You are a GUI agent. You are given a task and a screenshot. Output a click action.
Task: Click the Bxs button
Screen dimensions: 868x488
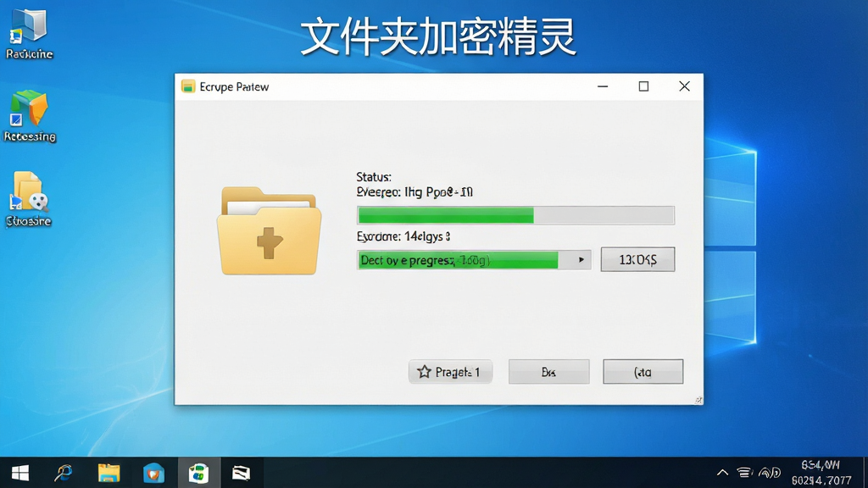click(x=548, y=372)
